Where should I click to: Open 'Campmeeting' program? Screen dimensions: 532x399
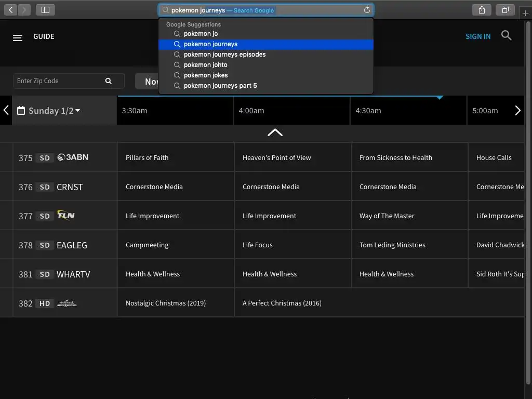pos(176,245)
